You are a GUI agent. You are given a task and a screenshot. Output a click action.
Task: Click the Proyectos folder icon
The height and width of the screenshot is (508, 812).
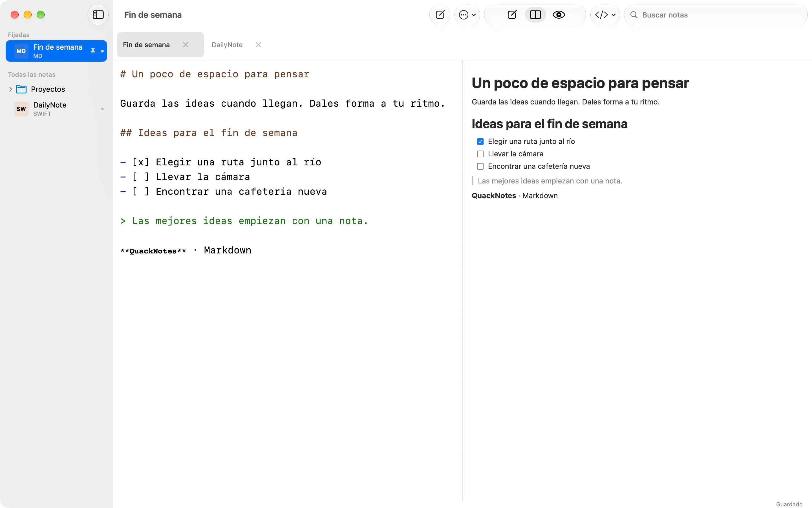click(21, 89)
